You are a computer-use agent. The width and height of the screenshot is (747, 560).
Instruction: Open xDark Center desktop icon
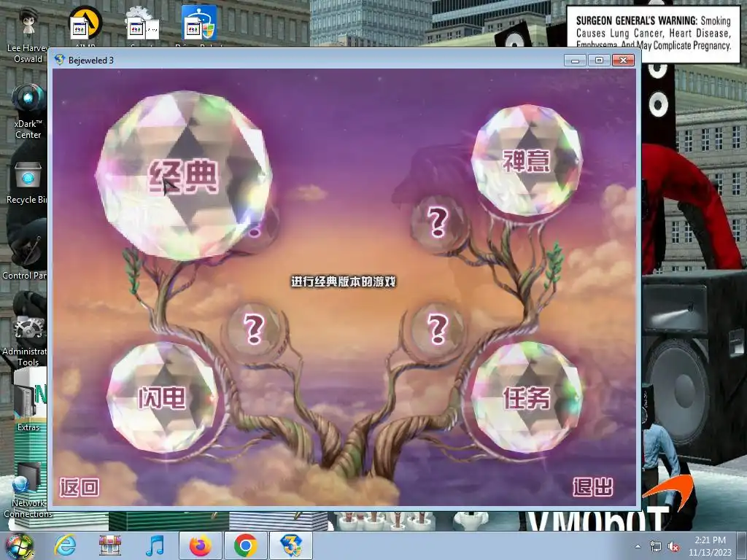point(28,112)
